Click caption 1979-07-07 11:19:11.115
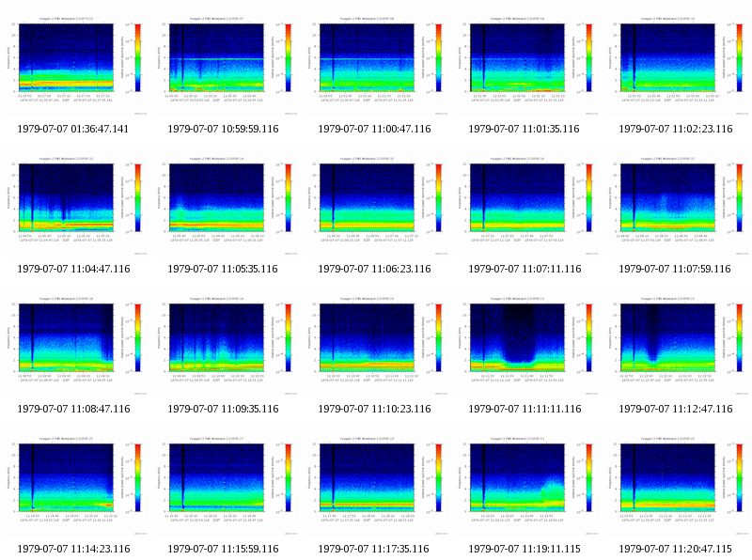 pyautogui.click(x=525, y=549)
